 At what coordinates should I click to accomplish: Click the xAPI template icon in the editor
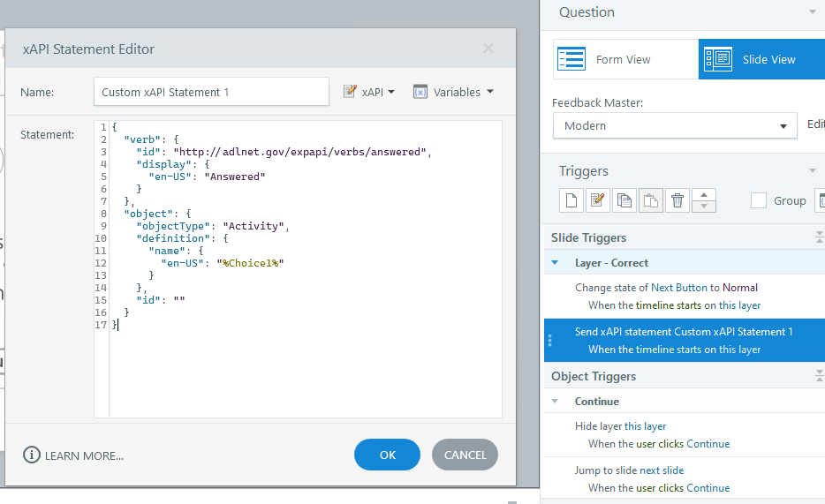click(350, 92)
